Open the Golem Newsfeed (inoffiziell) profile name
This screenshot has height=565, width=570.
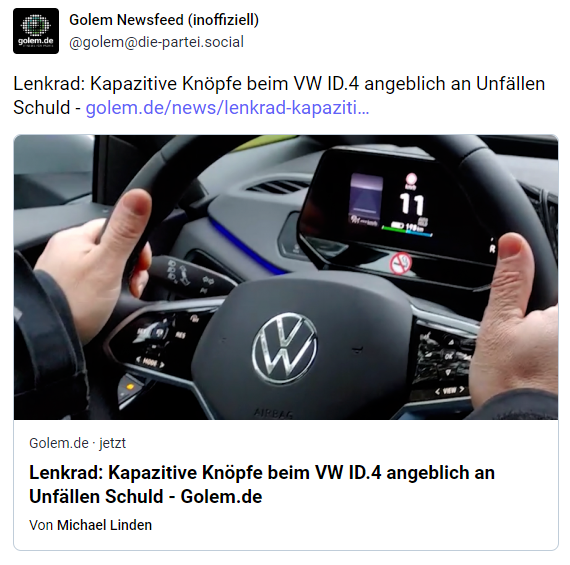point(164,20)
